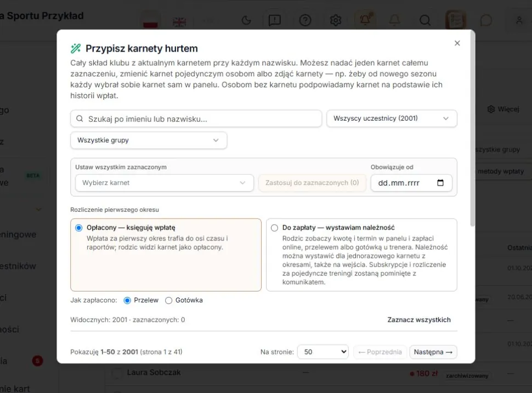Switch language using the UK flag
This screenshot has width=532, height=393.
point(179,22)
